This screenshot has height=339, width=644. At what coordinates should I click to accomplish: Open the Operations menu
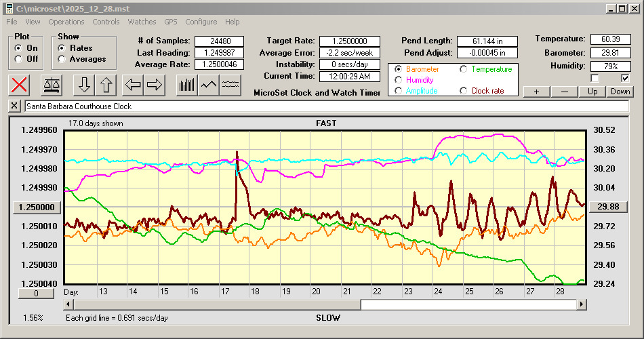point(66,22)
